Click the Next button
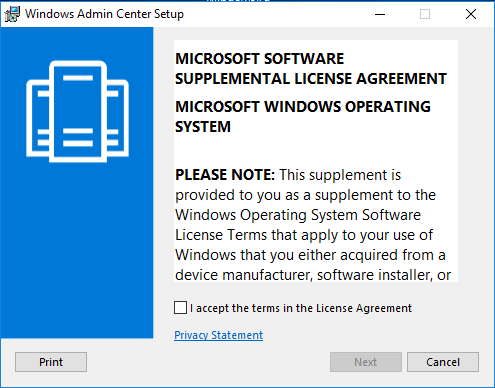The width and height of the screenshot is (495, 388). click(366, 362)
